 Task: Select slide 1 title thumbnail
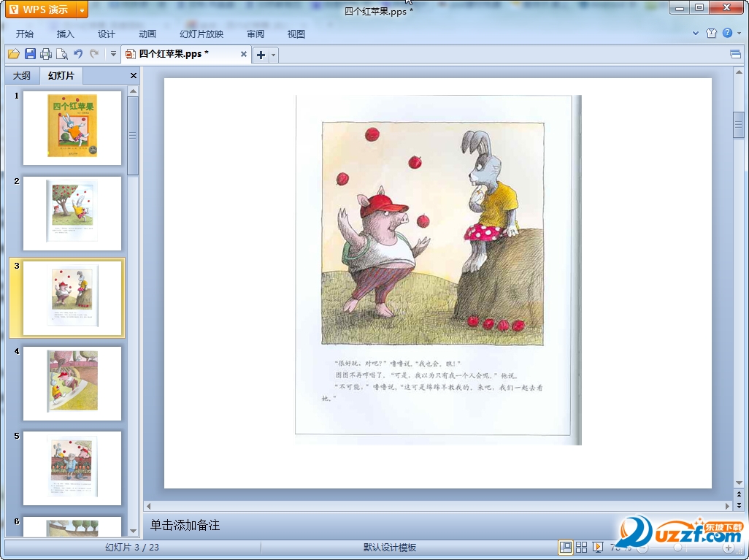point(72,128)
